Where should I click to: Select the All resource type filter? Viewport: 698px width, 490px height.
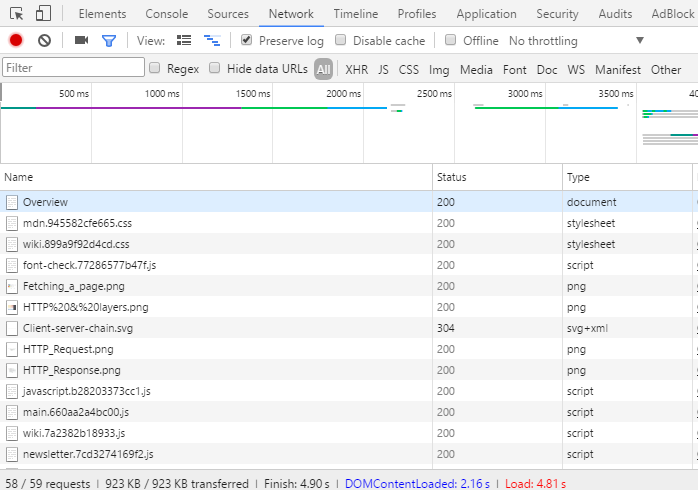pos(323,69)
